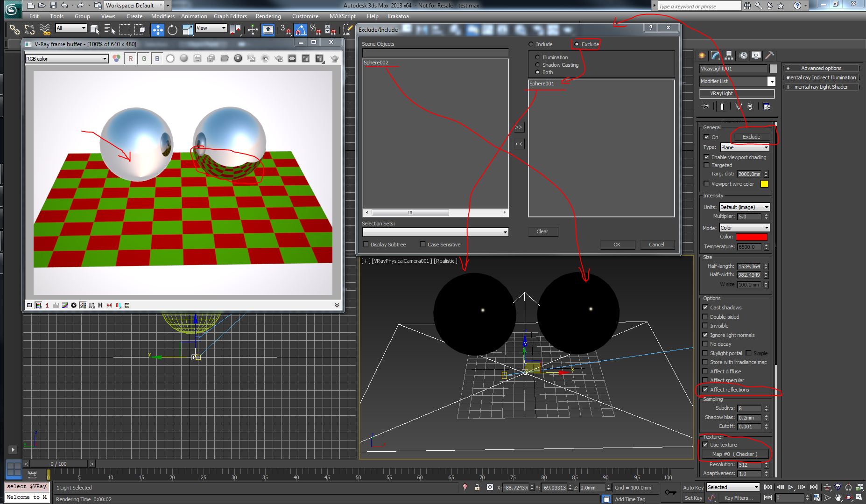The image size is (866, 504).
Task: Save image icon in V-Ray frame buffer
Action: [197, 58]
